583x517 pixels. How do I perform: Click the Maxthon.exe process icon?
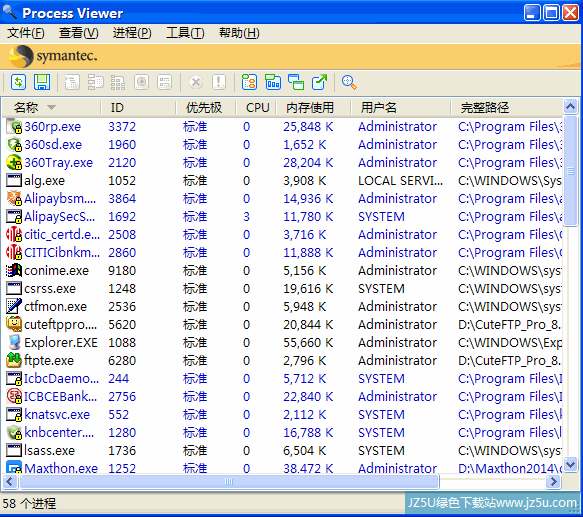[x=14, y=467]
